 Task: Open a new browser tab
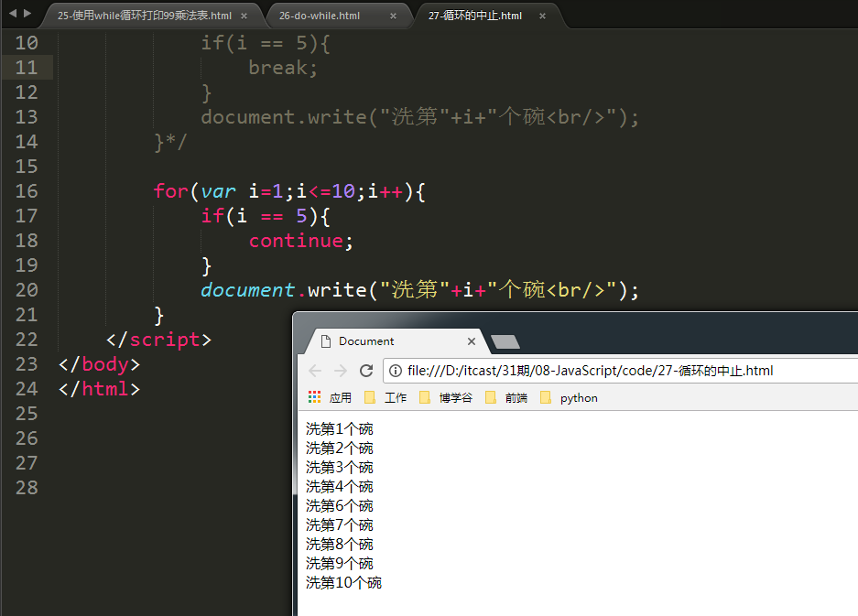pyautogui.click(x=505, y=342)
